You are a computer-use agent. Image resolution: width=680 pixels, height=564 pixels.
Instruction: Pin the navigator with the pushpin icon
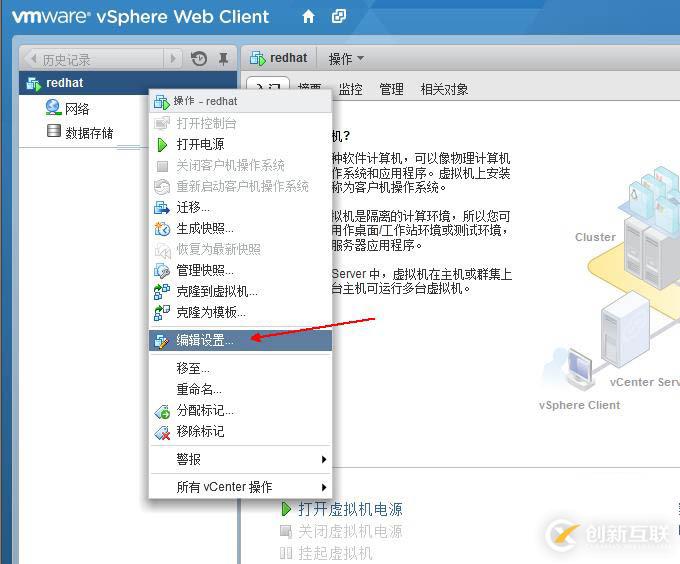223,59
